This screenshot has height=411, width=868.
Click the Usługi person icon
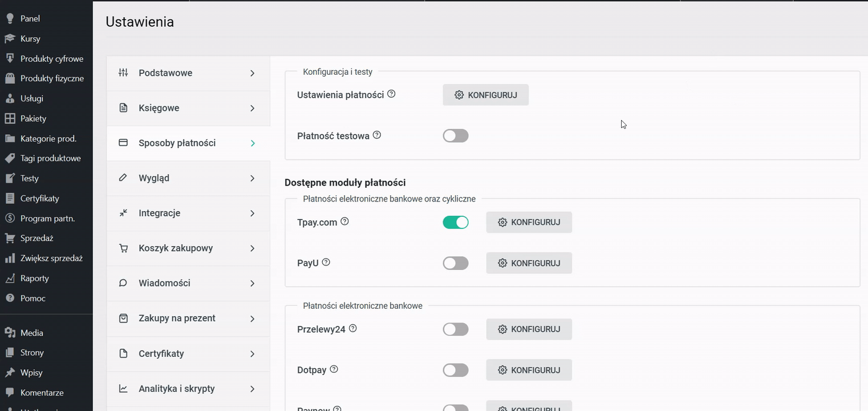10,98
